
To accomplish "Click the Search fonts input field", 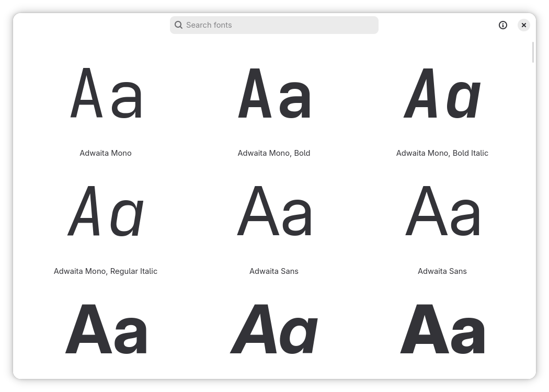I will click(x=280, y=25).
